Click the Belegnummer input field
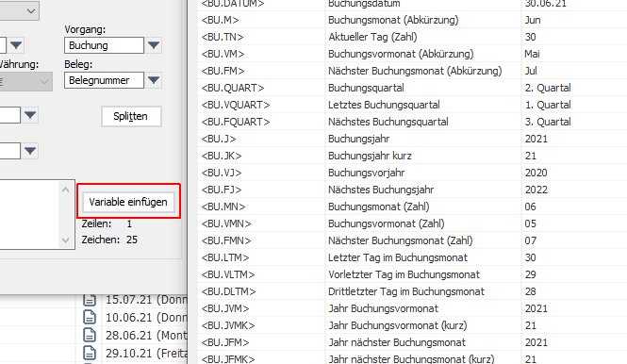Image resolution: width=627 pixels, height=364 pixels. [104, 80]
